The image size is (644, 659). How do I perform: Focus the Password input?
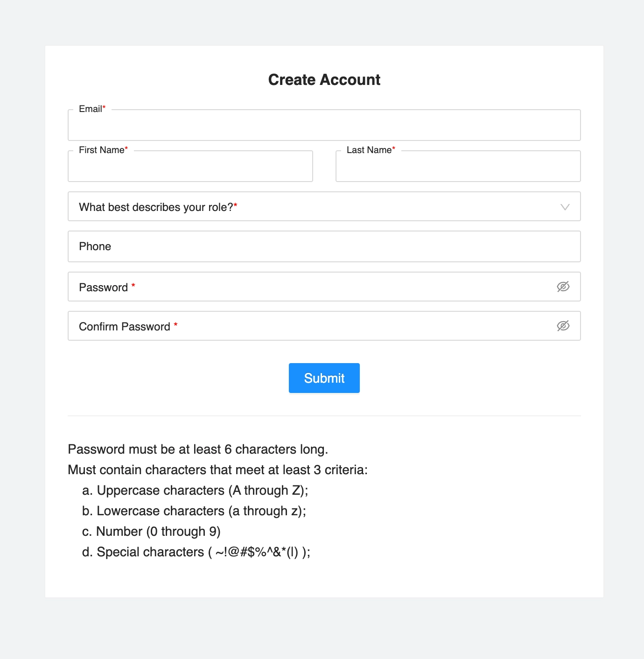click(x=324, y=287)
